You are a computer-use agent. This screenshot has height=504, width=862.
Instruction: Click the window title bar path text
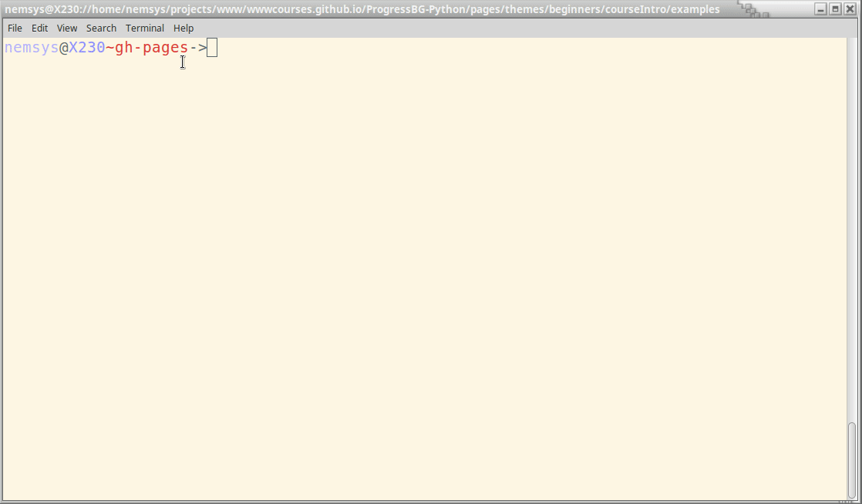pos(362,9)
